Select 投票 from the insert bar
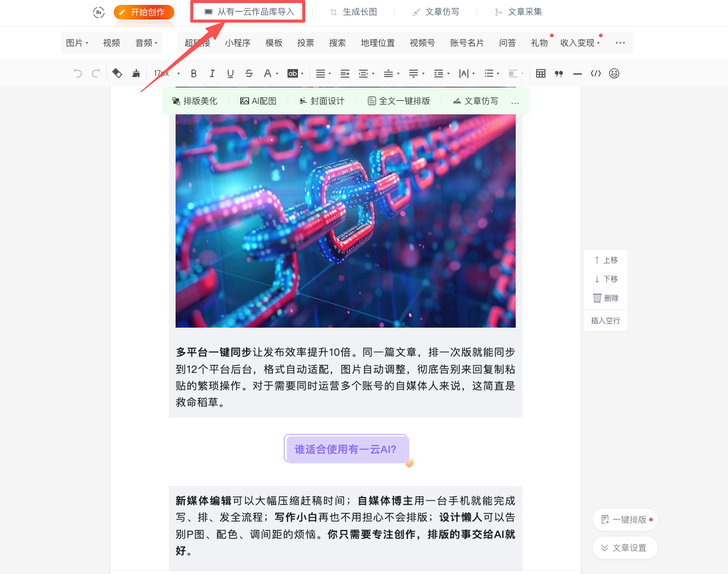This screenshot has height=574, width=728. coord(306,43)
